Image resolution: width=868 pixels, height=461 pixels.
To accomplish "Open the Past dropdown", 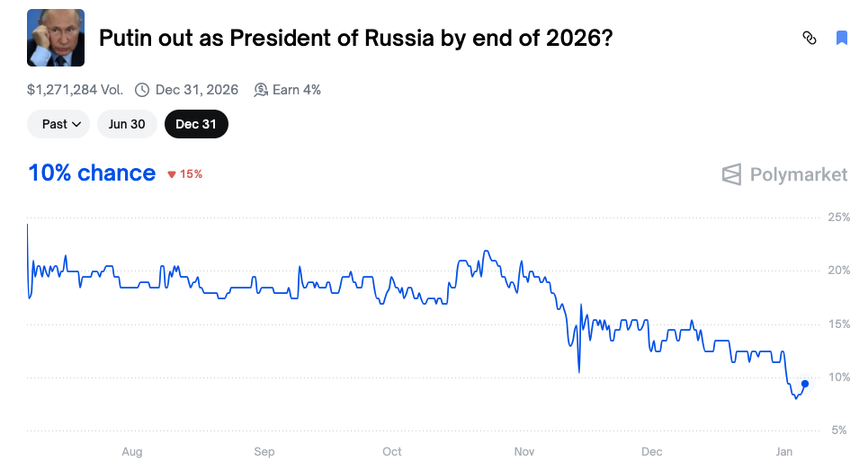I will pos(58,124).
